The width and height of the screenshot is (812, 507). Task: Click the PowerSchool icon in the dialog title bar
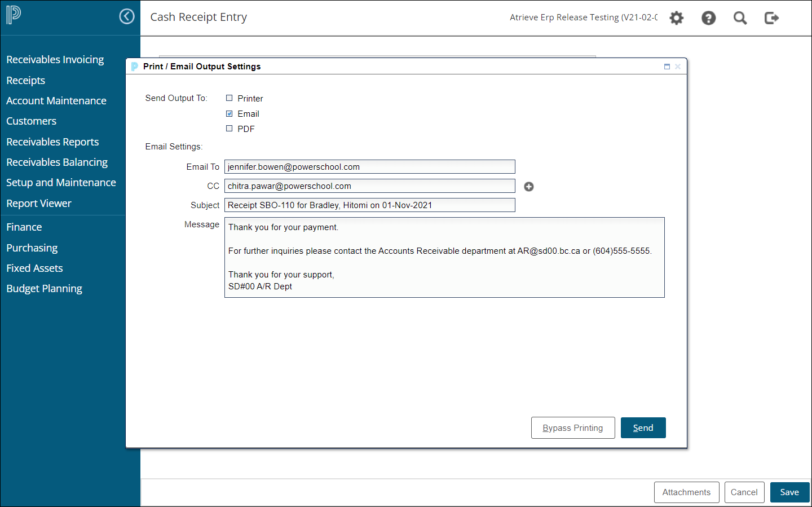(134, 66)
